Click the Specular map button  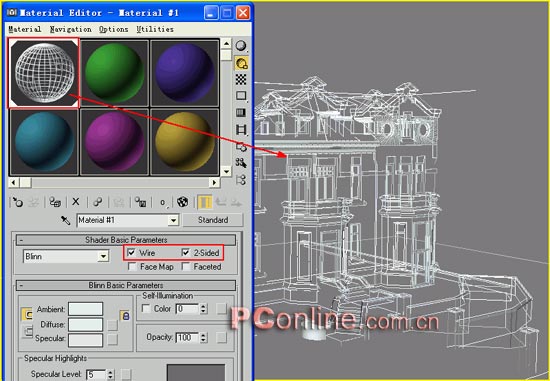[x=113, y=339]
